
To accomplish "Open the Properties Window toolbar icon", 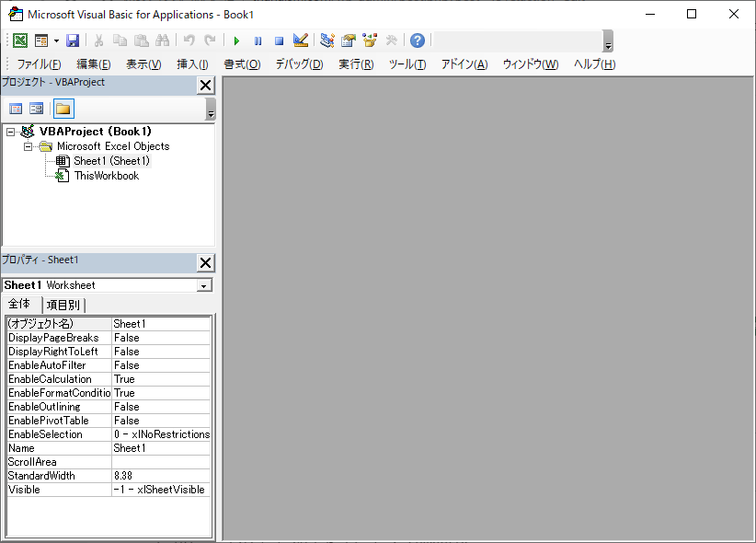I will (348, 40).
